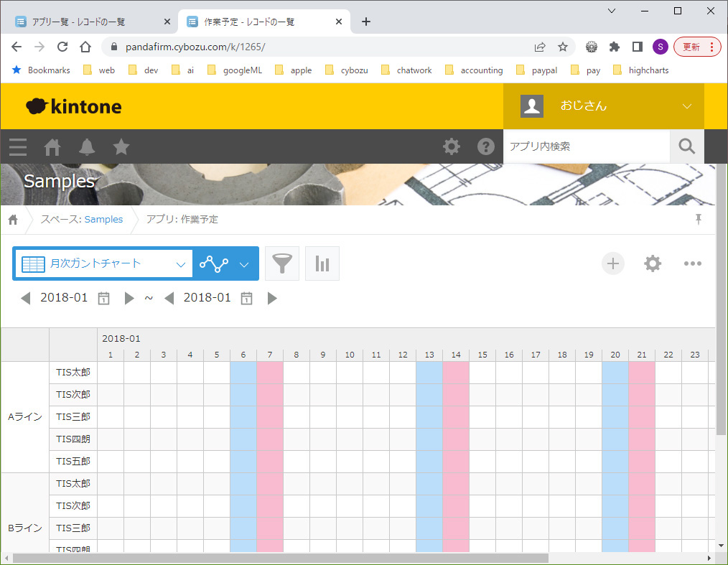
Task: Open the start date calendar picker
Action: [x=103, y=298]
